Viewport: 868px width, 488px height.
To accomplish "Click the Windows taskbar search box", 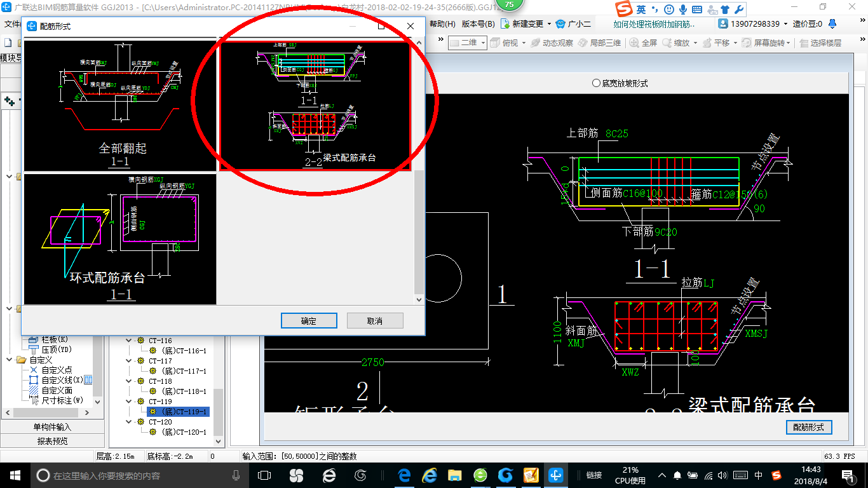I will 140,475.
